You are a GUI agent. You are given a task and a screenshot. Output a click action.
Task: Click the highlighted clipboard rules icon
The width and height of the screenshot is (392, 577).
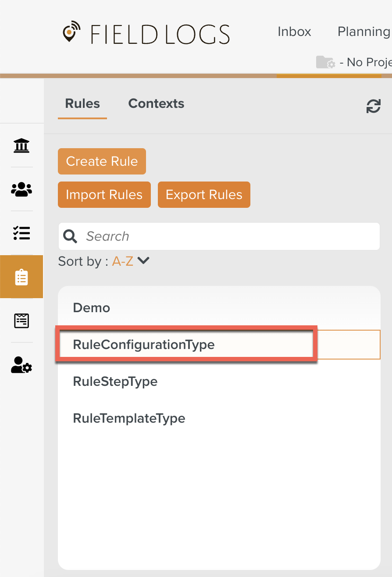point(21,277)
